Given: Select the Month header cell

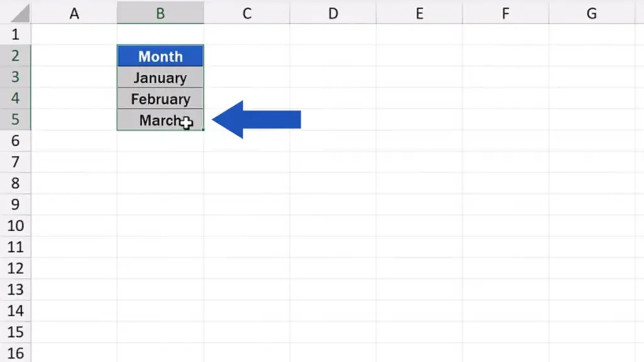Looking at the screenshot, I should [160, 56].
